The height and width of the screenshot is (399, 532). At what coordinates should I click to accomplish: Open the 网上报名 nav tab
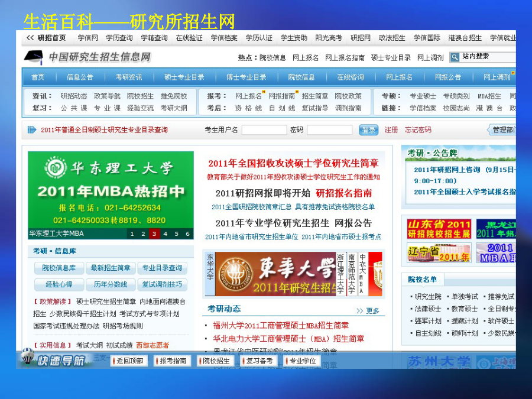coord(399,77)
